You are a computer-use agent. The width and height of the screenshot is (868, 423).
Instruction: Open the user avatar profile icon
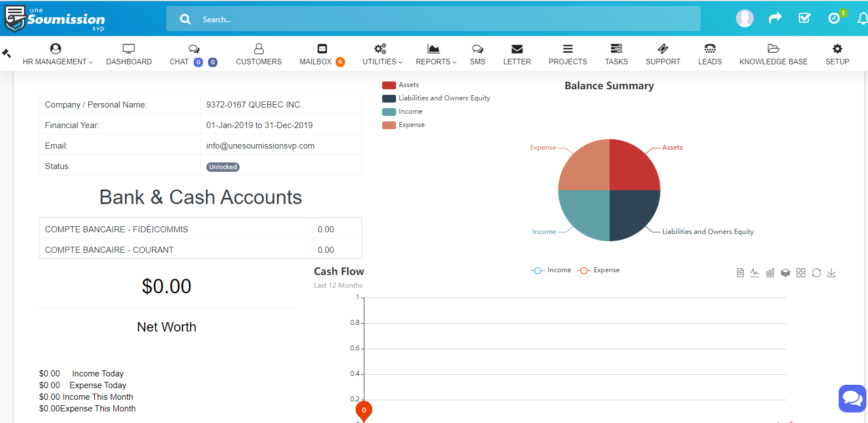pos(745,18)
